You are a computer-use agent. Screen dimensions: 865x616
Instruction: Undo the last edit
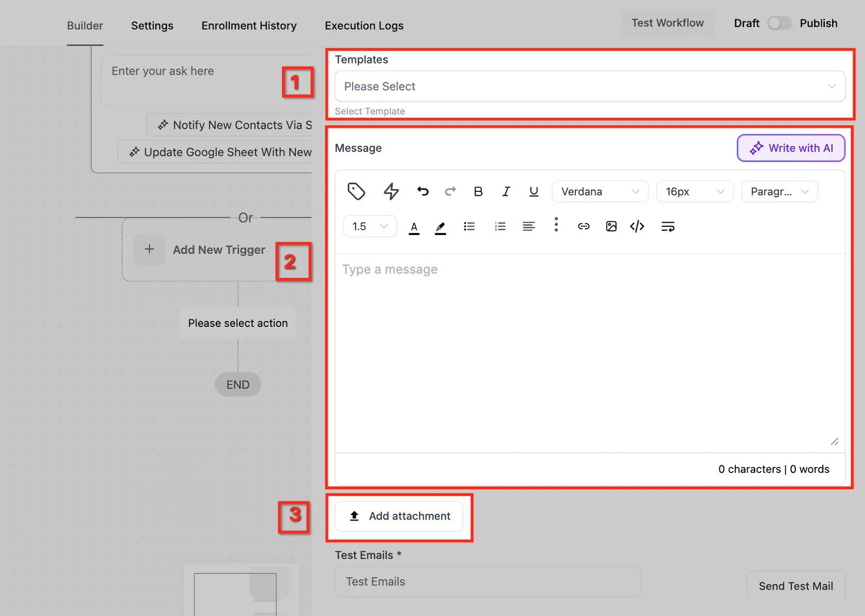[423, 191]
